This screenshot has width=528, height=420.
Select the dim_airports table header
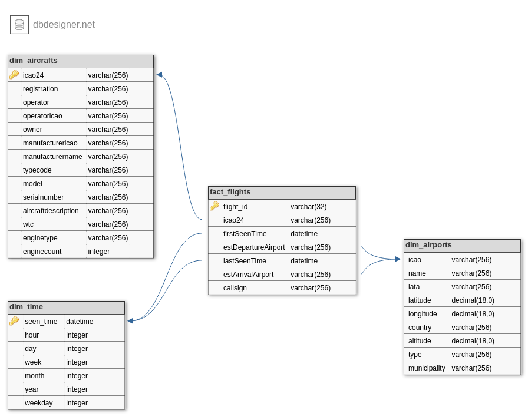462,245
